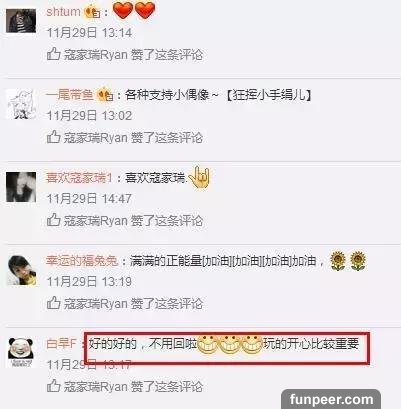Viewport: 401px width, 409px height.
Task: Click the funpeer.com watermark
Action: click(331, 399)
